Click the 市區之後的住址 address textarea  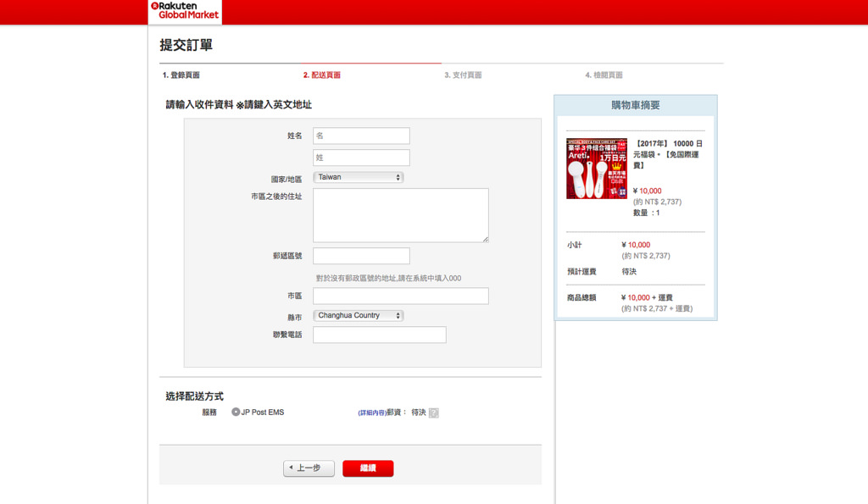pyautogui.click(x=400, y=215)
